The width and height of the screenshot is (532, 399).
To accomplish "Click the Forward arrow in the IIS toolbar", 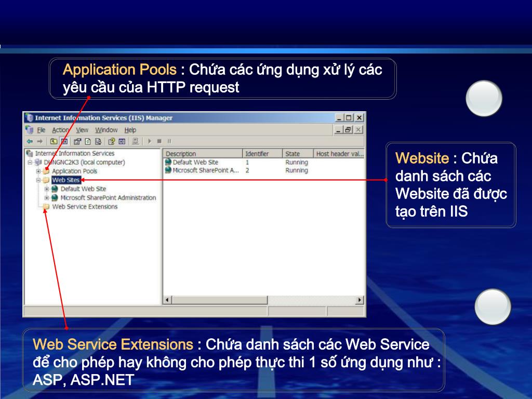I will (x=40, y=141).
